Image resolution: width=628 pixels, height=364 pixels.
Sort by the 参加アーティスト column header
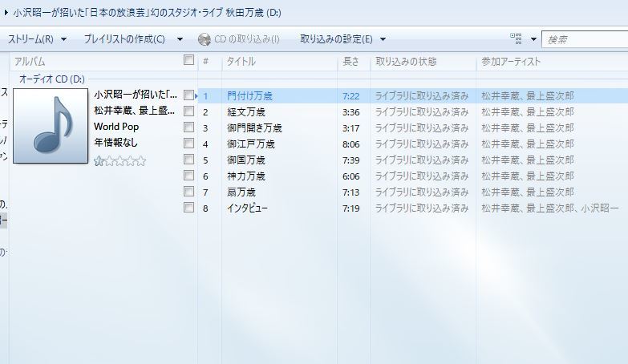point(511,62)
